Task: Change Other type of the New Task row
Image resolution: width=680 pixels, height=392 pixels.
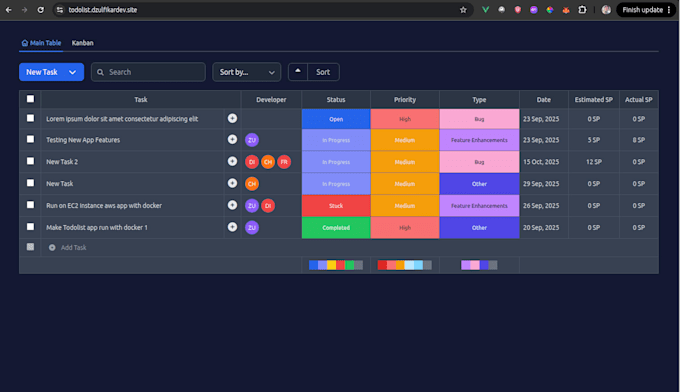Action: [x=479, y=184]
